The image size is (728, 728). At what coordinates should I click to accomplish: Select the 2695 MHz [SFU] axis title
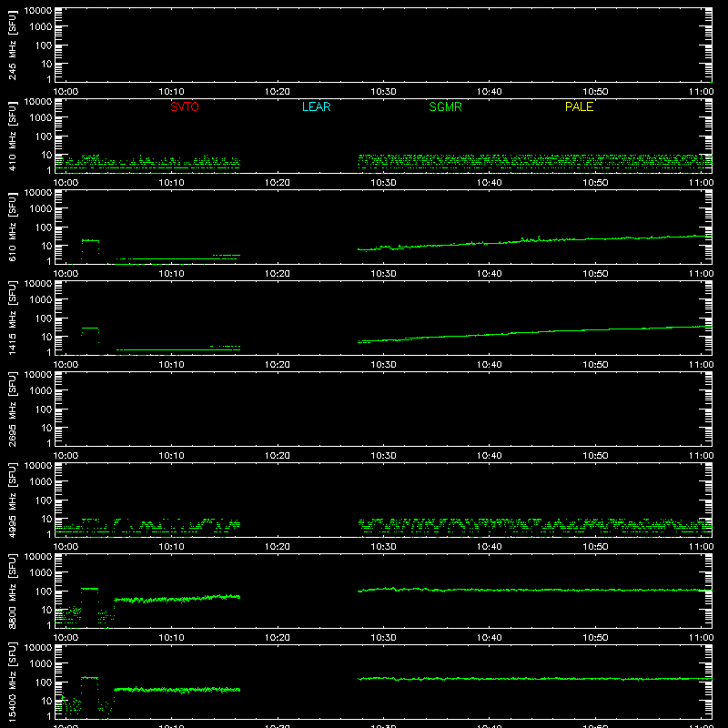click(x=12, y=409)
